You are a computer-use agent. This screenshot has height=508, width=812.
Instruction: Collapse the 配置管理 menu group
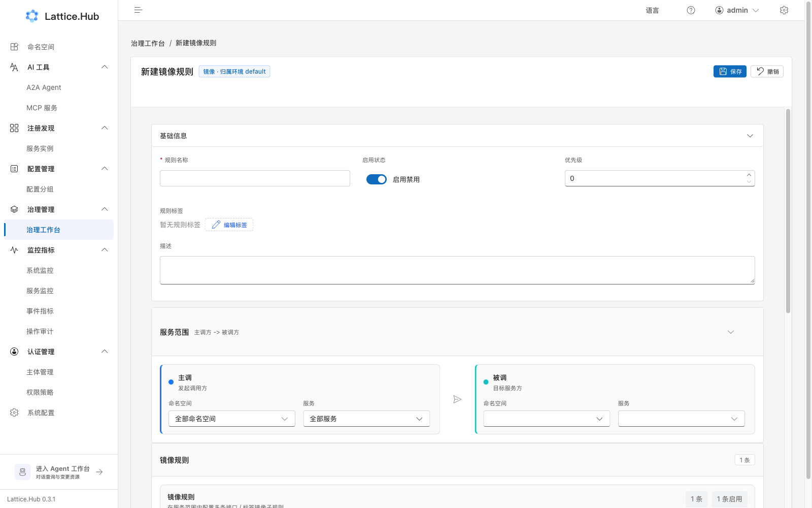pos(105,169)
